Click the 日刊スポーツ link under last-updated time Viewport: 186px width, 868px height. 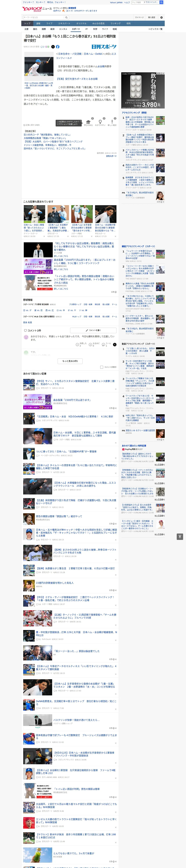click(x=111, y=156)
